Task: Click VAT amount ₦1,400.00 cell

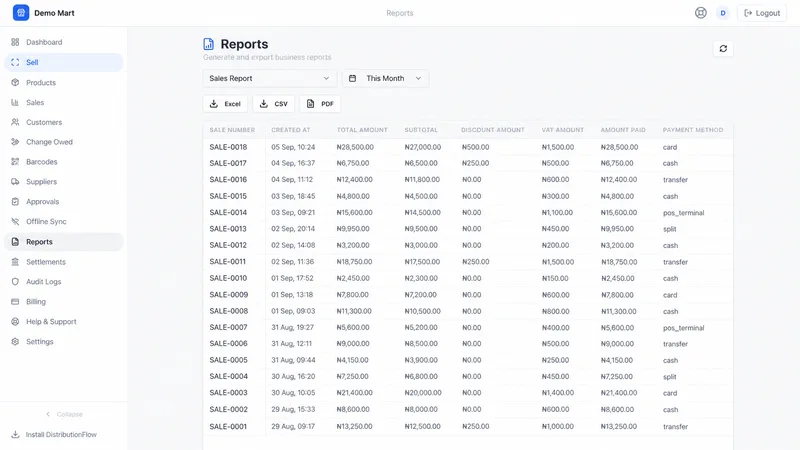Action: tap(558, 393)
